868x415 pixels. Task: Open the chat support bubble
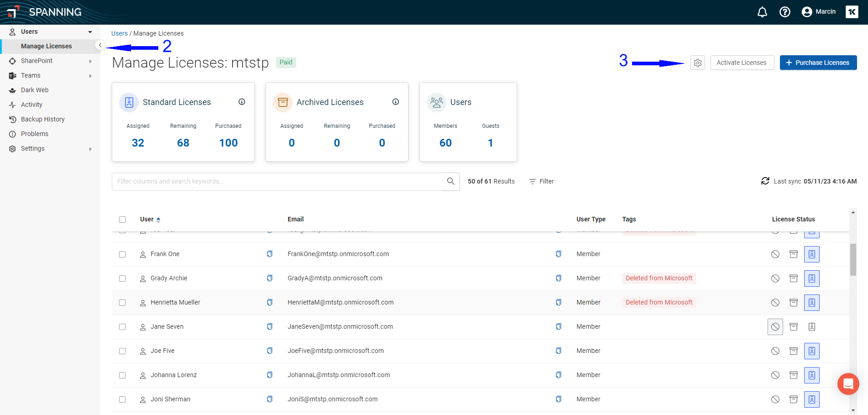[848, 384]
